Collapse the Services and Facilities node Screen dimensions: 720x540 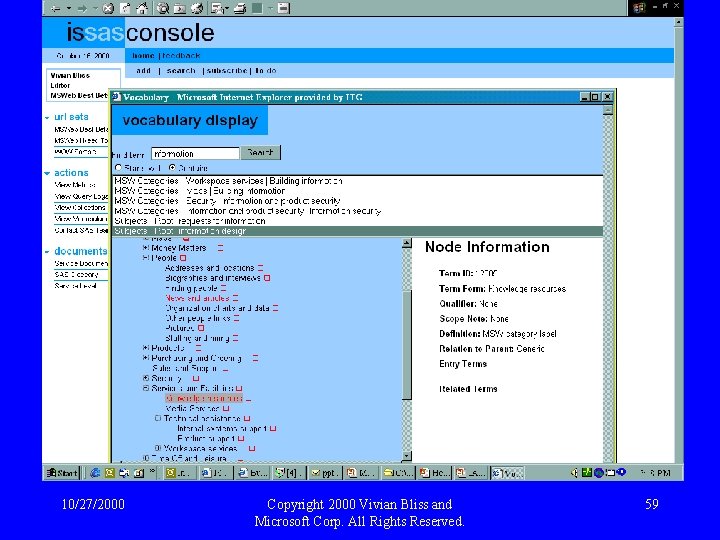pos(146,388)
